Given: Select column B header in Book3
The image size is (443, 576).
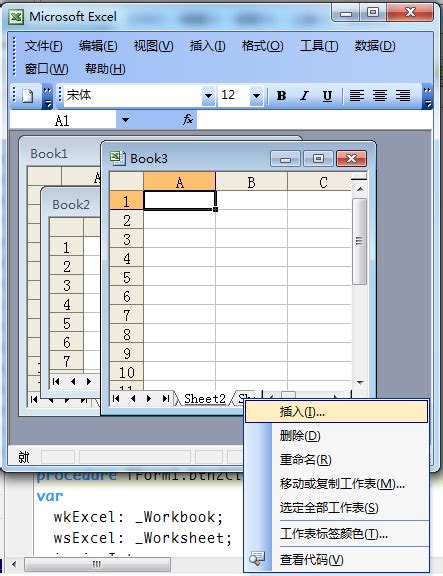Looking at the screenshot, I should (251, 182).
